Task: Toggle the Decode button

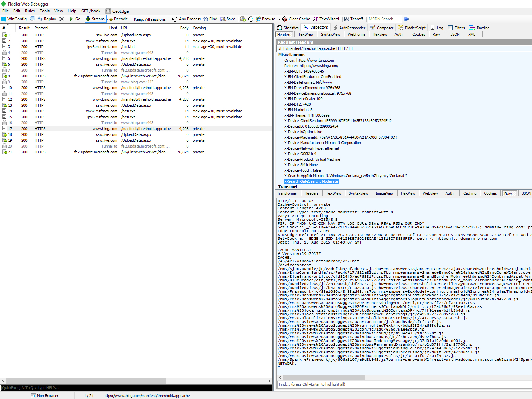Action: [x=118, y=19]
